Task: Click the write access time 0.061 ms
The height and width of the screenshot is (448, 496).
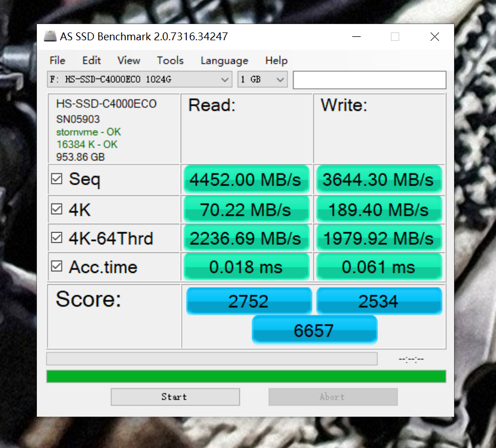Action: 379,267
